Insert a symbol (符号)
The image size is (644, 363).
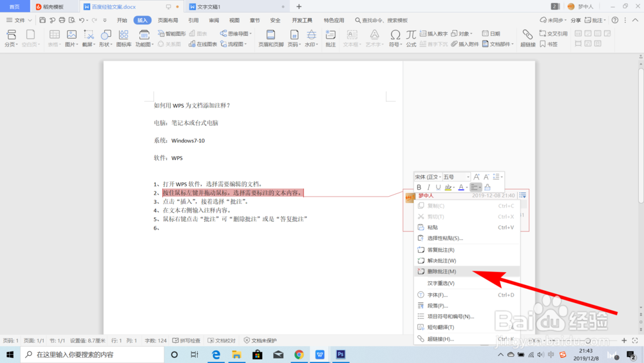(395, 38)
